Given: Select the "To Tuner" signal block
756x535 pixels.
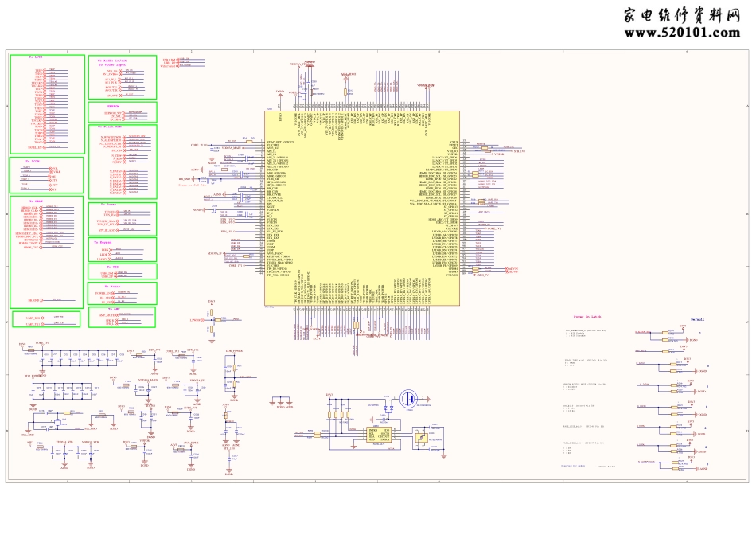Looking at the screenshot, I should [x=122, y=219].
